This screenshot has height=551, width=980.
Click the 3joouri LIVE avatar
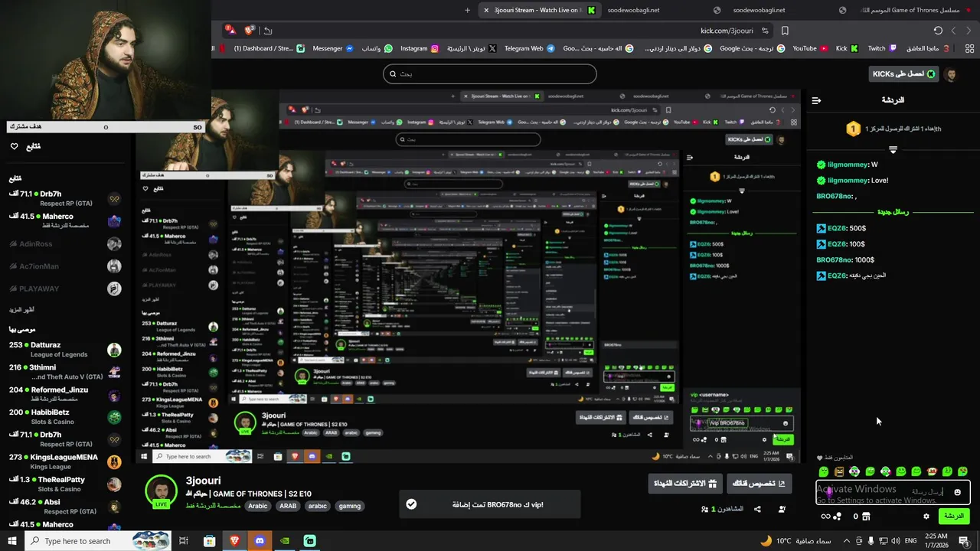pos(161,492)
